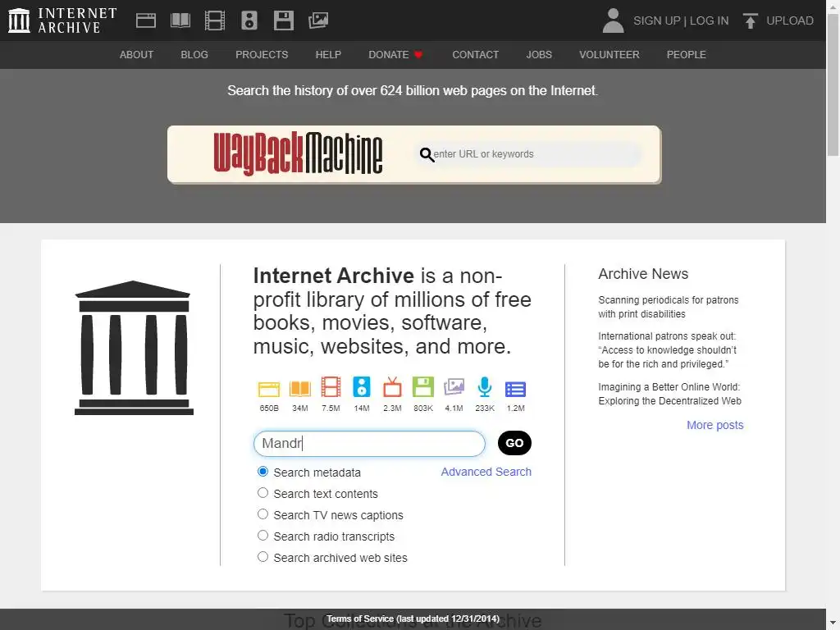
Task: Open the ABOUT menu item
Action: point(136,55)
